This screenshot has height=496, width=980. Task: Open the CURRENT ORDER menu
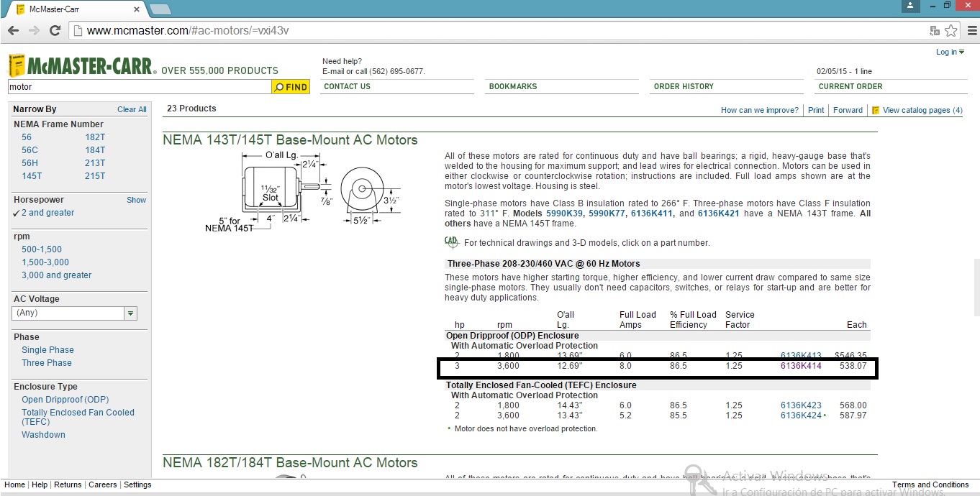click(x=850, y=86)
